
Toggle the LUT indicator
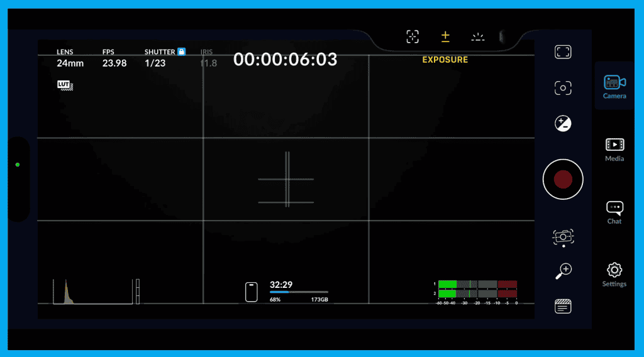coord(65,85)
